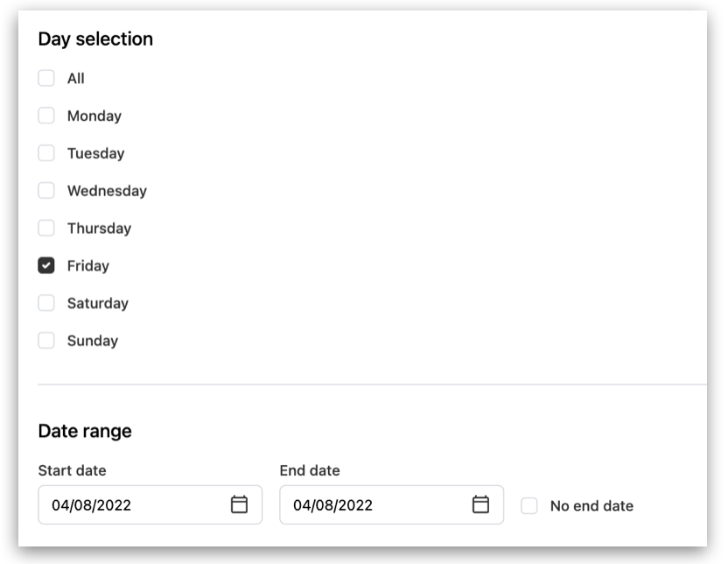The height and width of the screenshot is (564, 728).
Task: Enable the Sunday checkbox
Action: click(x=46, y=341)
